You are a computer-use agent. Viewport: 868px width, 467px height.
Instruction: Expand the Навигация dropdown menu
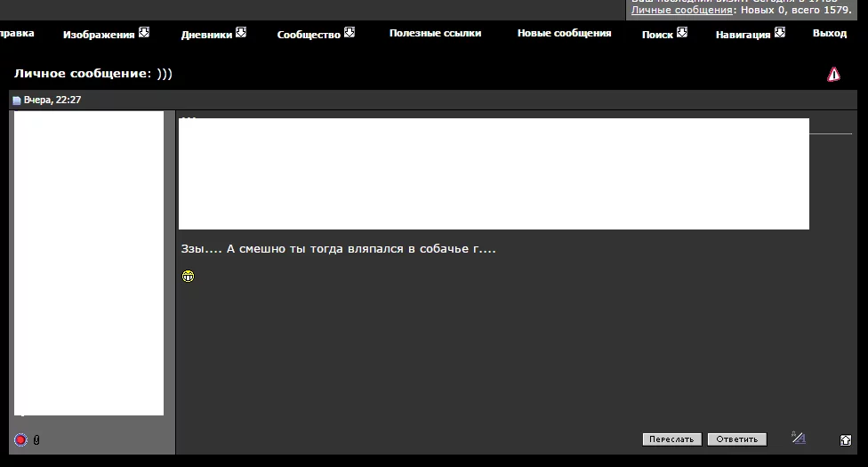[x=750, y=34]
